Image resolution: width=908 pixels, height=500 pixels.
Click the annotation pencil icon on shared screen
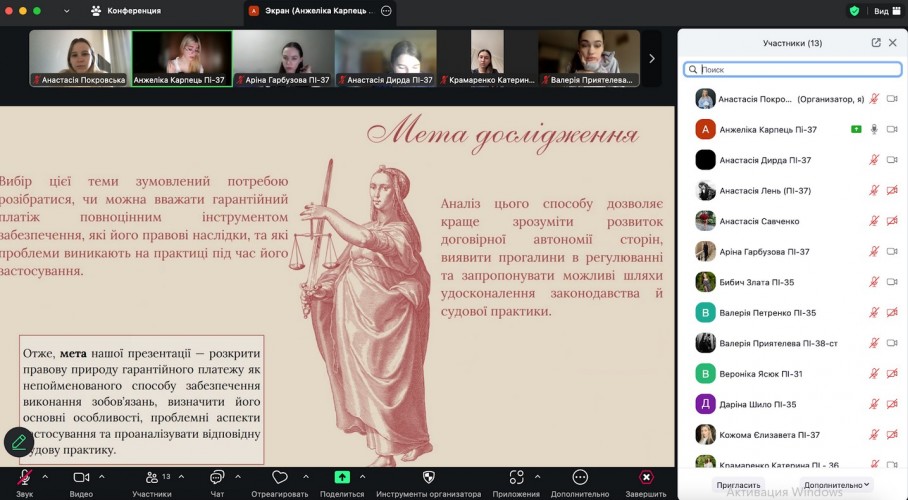coord(19,441)
